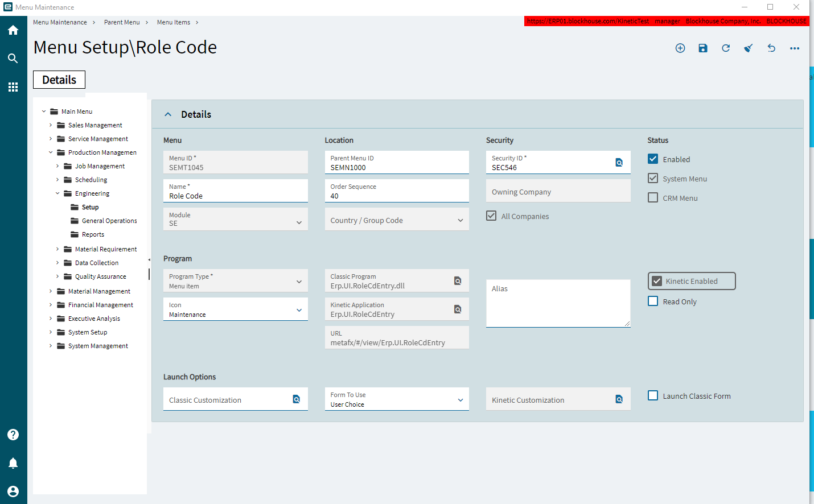Check the Read Only checkbox
The image size is (814, 504).
[653, 301]
